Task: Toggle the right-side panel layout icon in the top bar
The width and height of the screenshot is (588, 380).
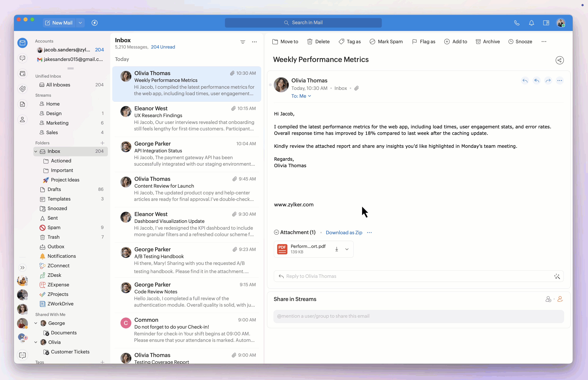Action: [546, 23]
